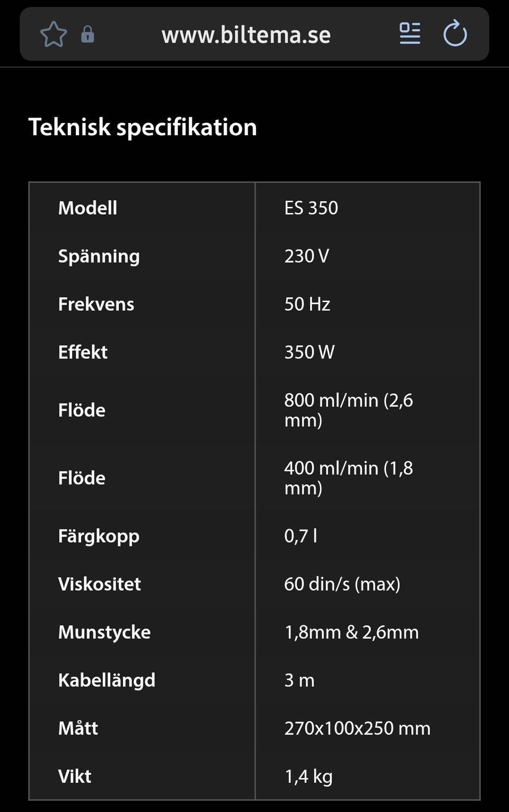The width and height of the screenshot is (509, 812).
Task: Select the 230 V value
Action: pyautogui.click(x=306, y=256)
